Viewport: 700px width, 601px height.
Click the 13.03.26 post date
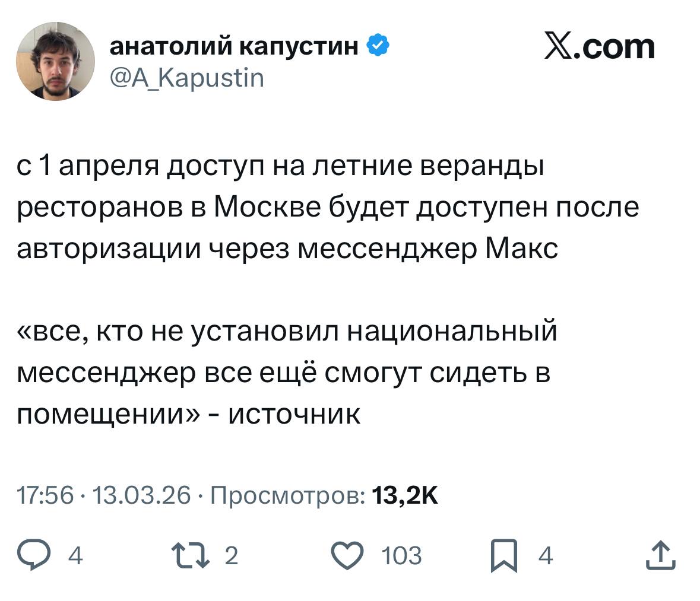tap(142, 494)
